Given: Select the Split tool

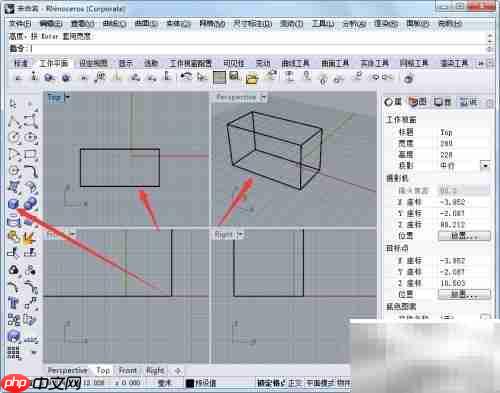Looking at the screenshot, I should (x=31, y=253).
